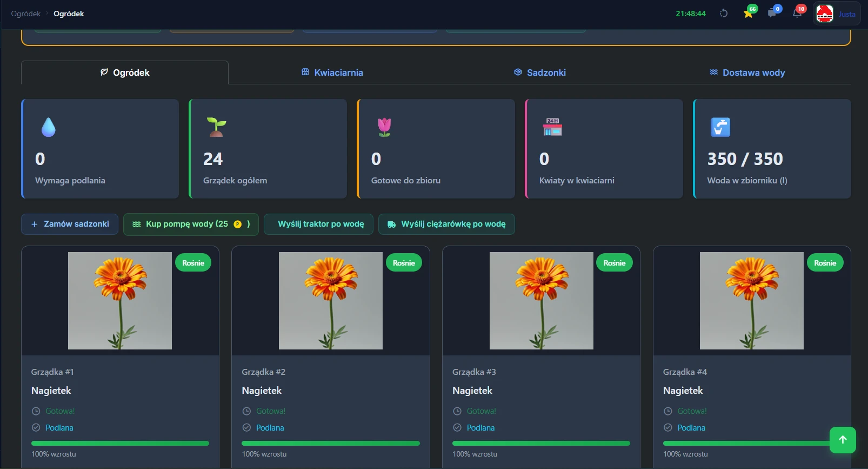Click the 24H shop icon in the Kwiaty w kwiaciarni card
Viewport: 868px width, 469px height.
(x=552, y=127)
